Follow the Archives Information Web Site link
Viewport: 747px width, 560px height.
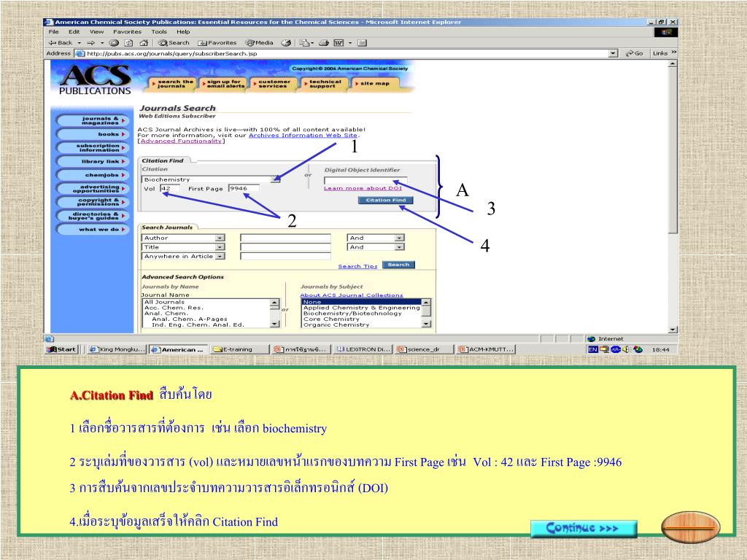point(303,135)
